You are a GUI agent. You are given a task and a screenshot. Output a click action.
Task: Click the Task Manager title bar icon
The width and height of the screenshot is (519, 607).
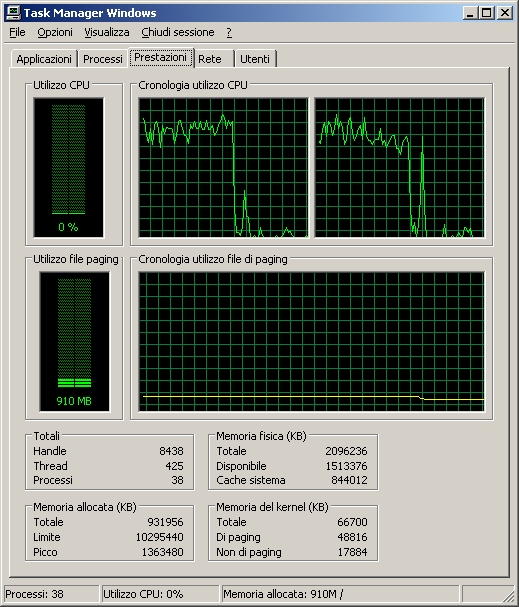[x=13, y=13]
